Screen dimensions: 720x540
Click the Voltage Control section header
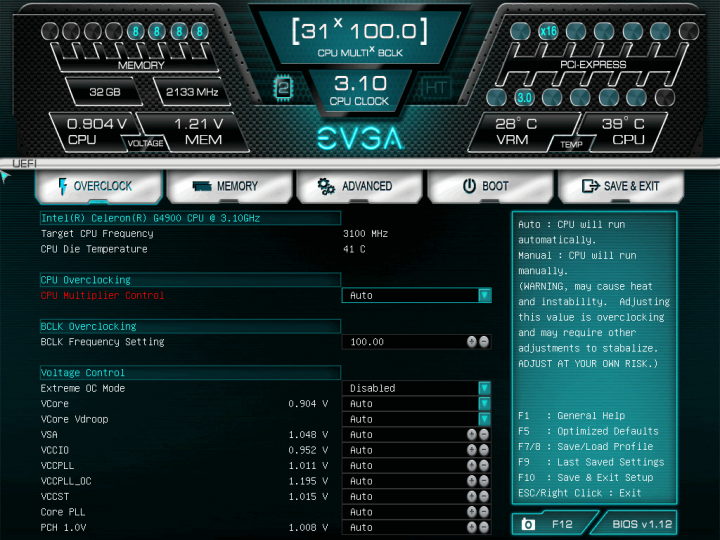190,372
